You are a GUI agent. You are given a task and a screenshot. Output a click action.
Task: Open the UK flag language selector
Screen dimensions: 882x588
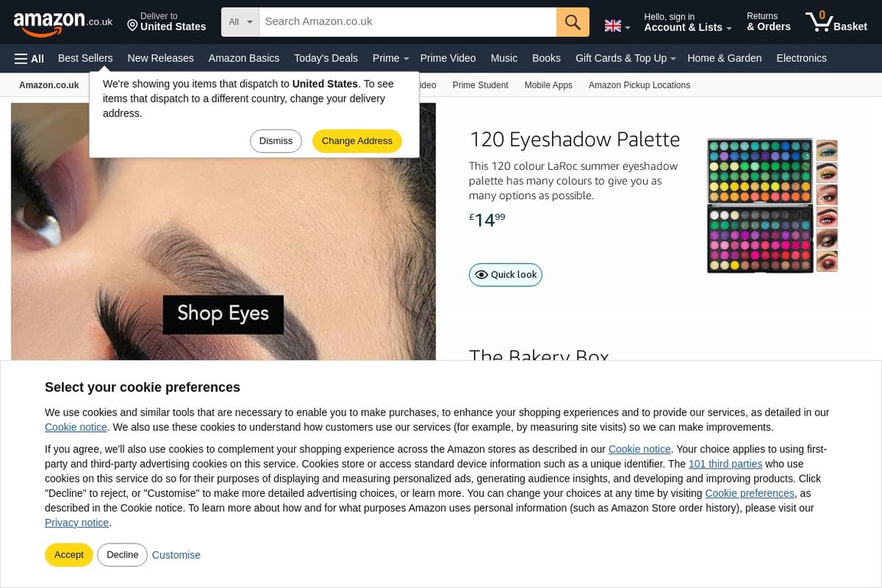pos(617,26)
